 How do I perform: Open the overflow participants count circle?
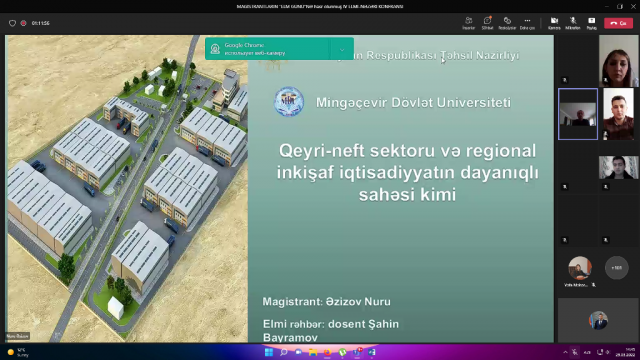pyautogui.click(x=616, y=268)
